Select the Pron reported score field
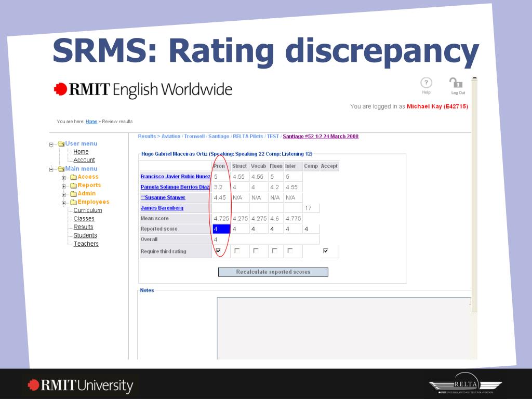 [221, 229]
